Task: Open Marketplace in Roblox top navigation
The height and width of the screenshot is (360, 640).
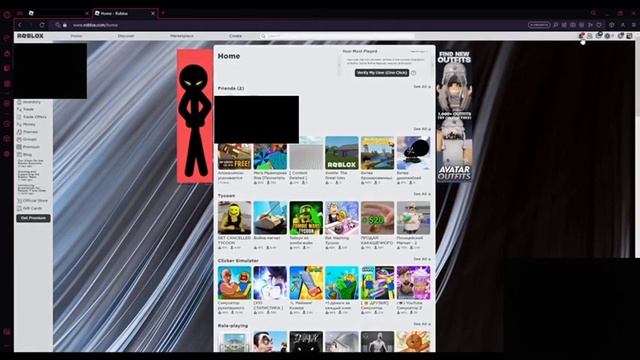Action: click(x=182, y=36)
